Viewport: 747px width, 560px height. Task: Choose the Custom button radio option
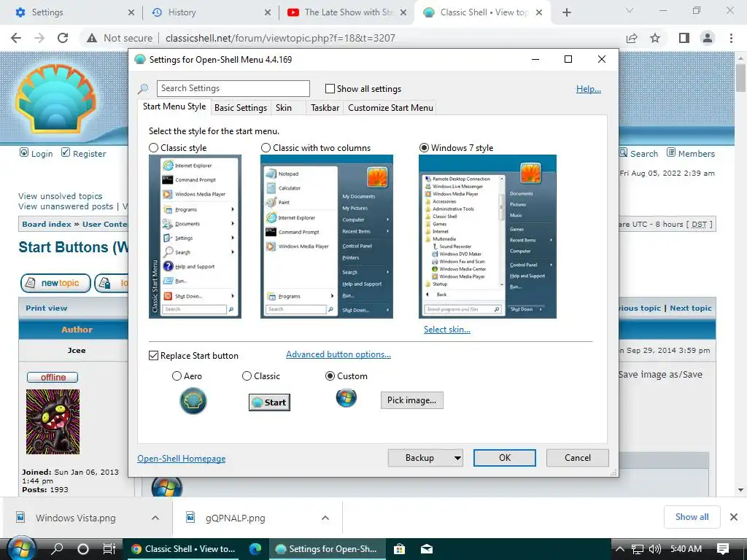pos(330,376)
